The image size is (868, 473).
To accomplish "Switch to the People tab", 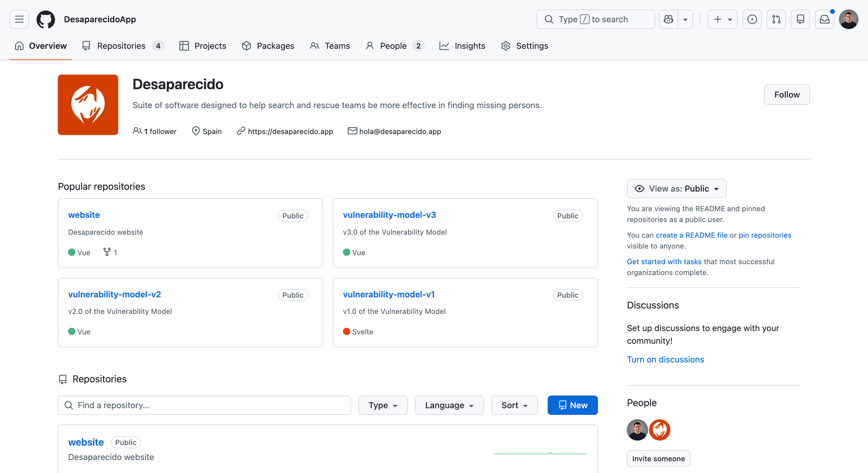I will coord(395,45).
